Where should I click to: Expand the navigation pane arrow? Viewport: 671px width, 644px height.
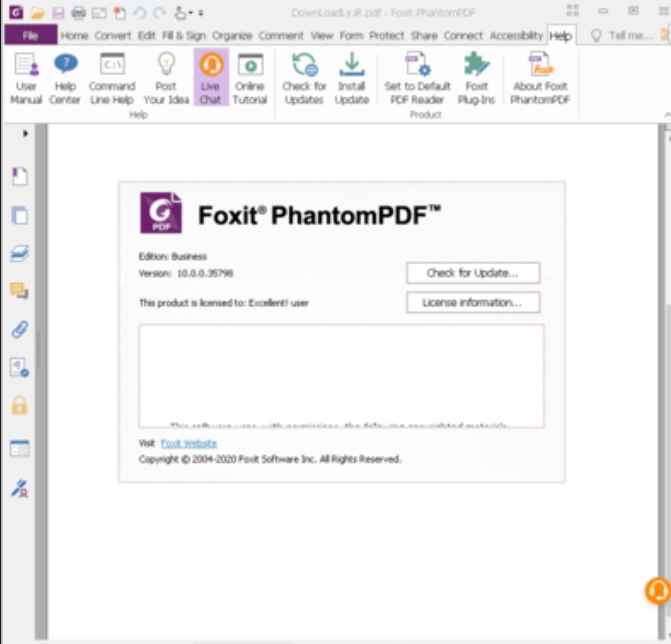[25, 134]
